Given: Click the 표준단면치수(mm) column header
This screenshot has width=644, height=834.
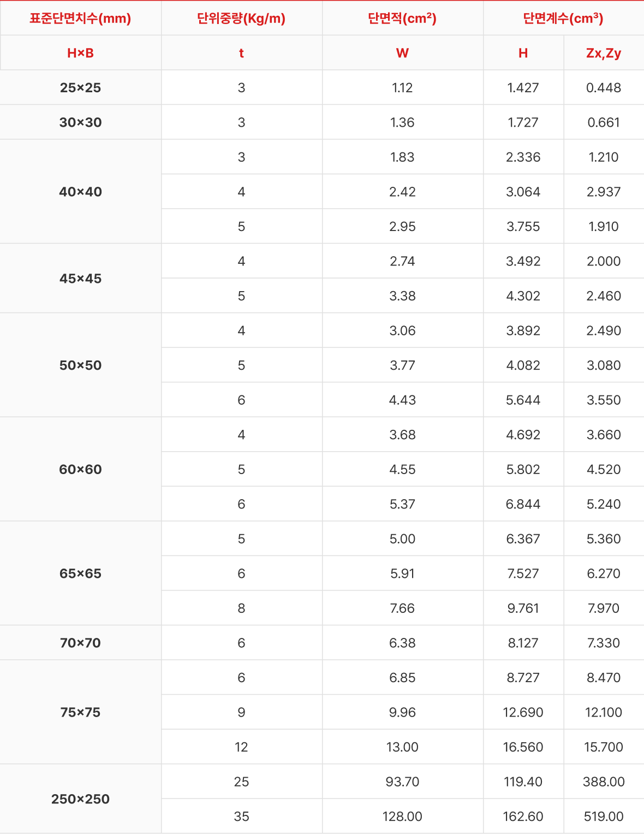Looking at the screenshot, I should pos(80,19).
